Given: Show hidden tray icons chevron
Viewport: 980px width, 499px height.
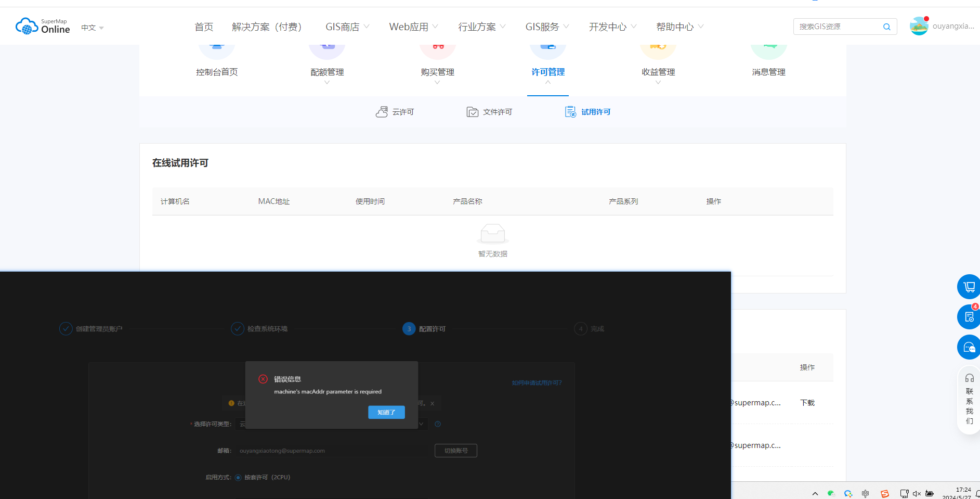Looking at the screenshot, I should tap(815, 493).
